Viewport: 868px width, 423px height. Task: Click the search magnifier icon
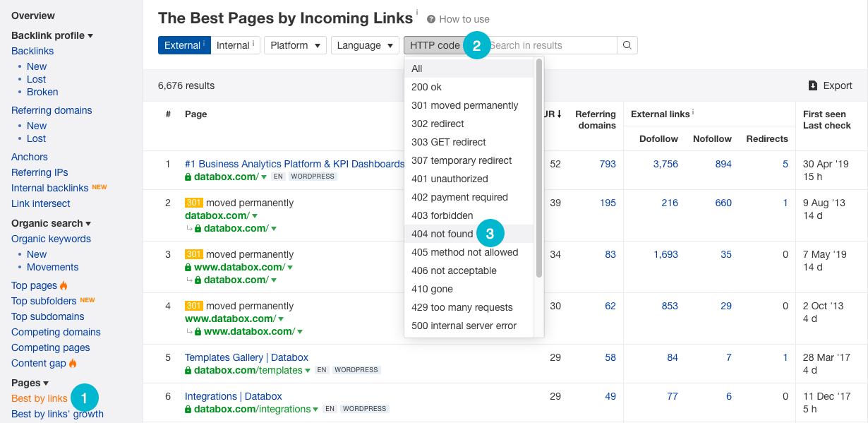[627, 45]
